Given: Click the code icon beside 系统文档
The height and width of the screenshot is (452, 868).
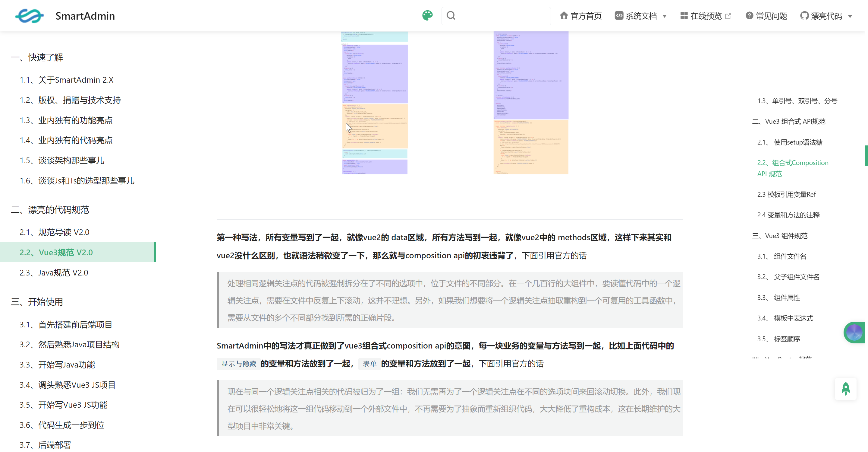Looking at the screenshot, I should tap(619, 15).
